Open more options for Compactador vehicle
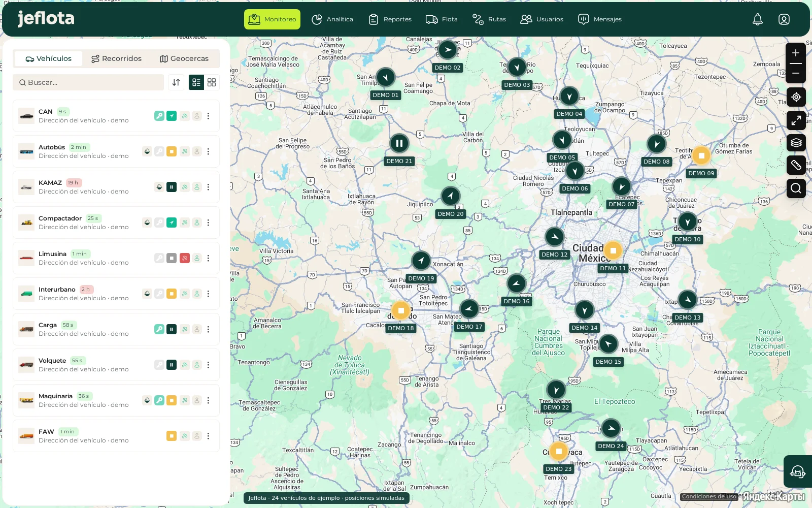The width and height of the screenshot is (812, 508). pos(208,223)
